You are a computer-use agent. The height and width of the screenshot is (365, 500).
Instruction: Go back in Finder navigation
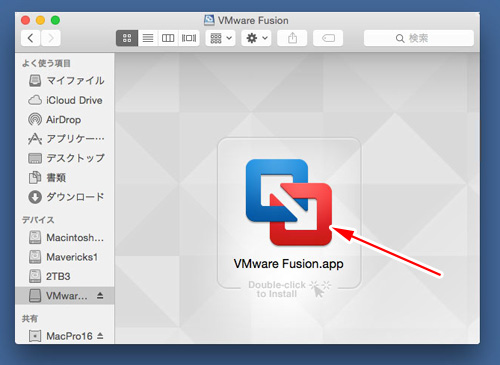coord(31,38)
